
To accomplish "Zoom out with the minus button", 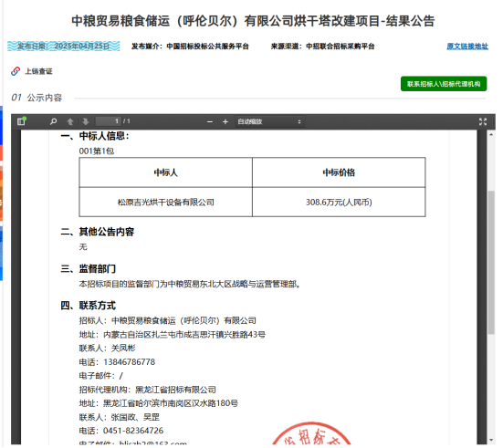I will click(x=210, y=122).
